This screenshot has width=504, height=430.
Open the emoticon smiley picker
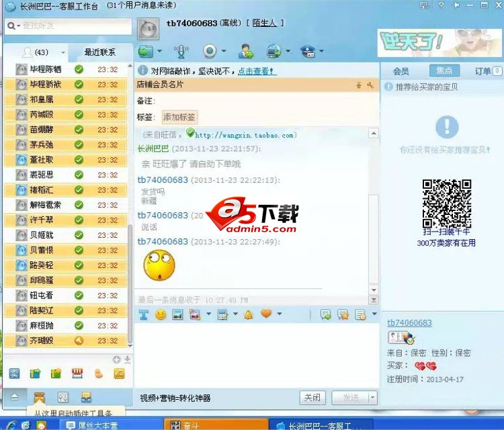coord(161,314)
